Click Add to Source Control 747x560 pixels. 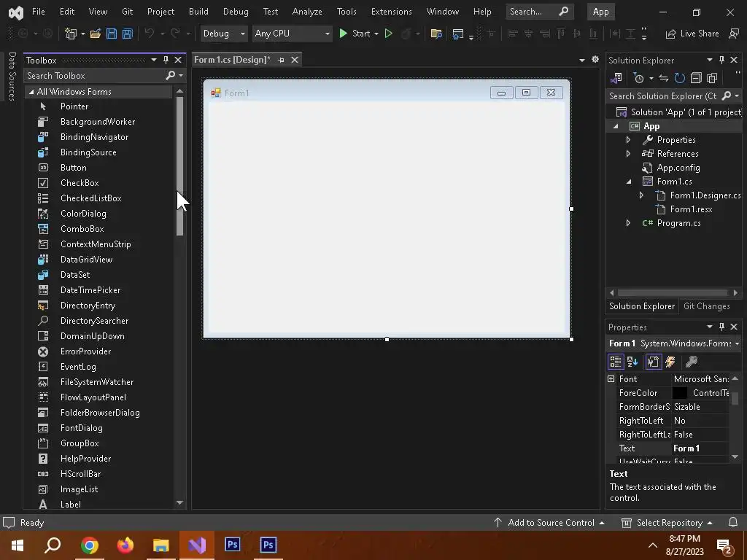(x=551, y=522)
